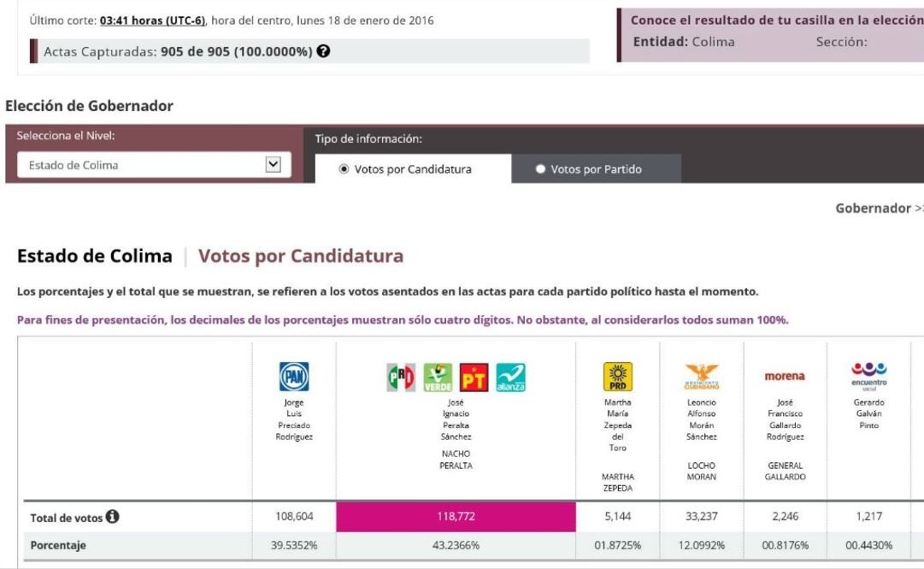Click the Movimiento Ciudadano logo
Viewport: 924px width, 569px height.
[x=702, y=374]
